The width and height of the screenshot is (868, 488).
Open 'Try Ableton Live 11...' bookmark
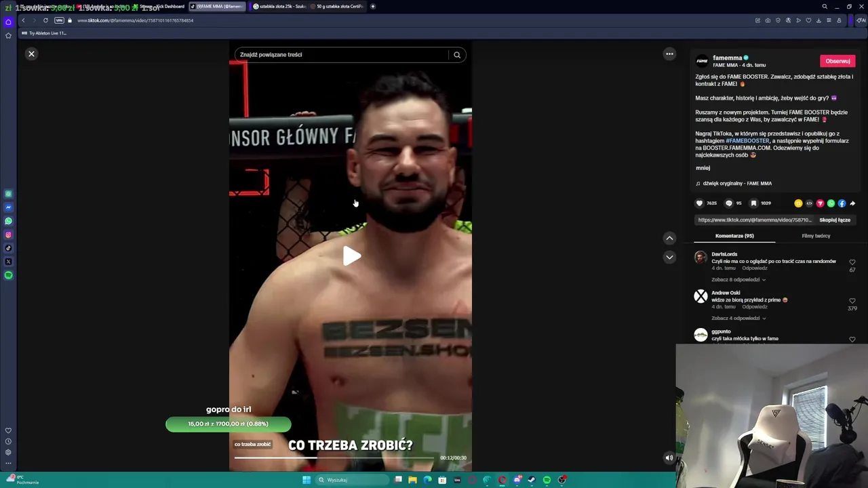tap(44, 33)
